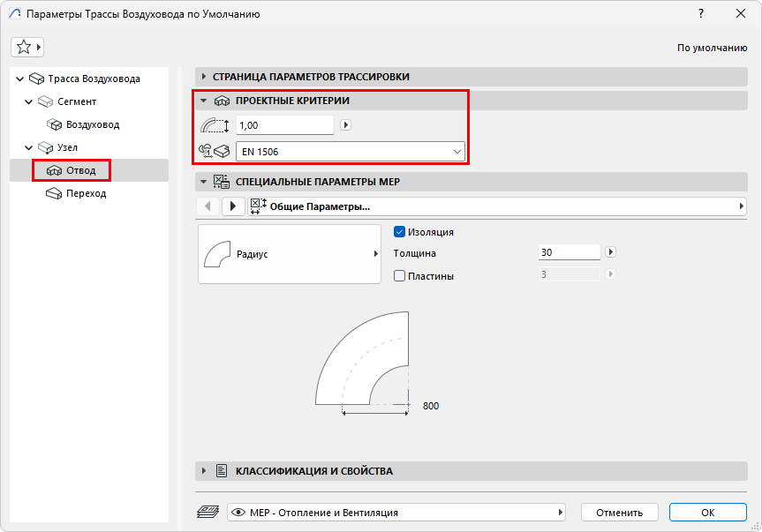Toggle the layer visibility eye icon
Screen dimensions: 762x532
tap(238, 512)
